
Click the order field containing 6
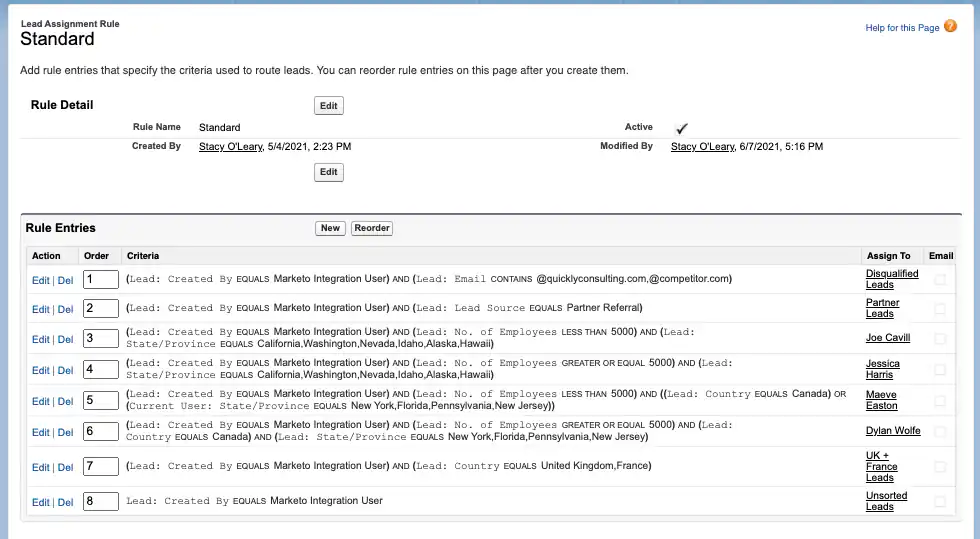click(x=101, y=431)
